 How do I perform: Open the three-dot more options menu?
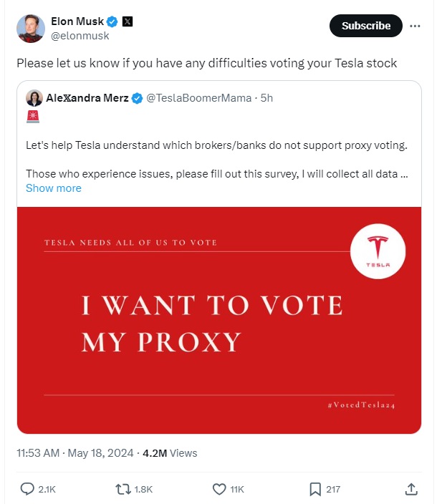[414, 26]
